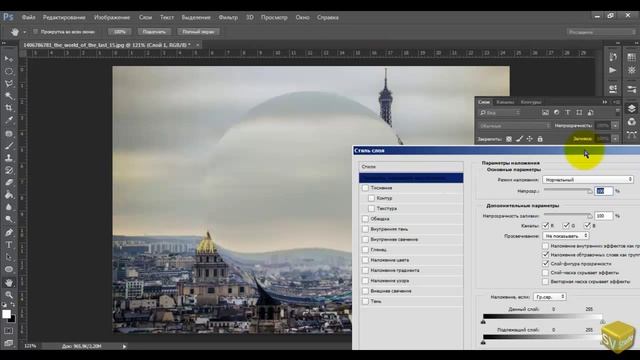640x360 pixels.
Task: Open the Файл menu
Action: 28,18
